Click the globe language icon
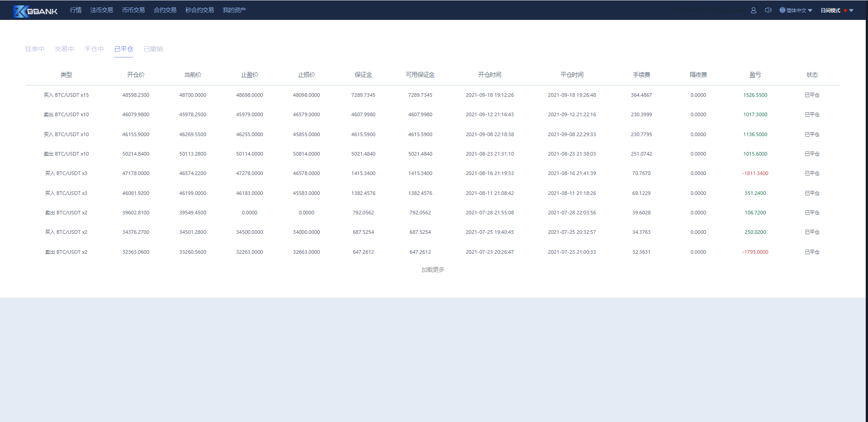868x422 pixels. (x=782, y=10)
